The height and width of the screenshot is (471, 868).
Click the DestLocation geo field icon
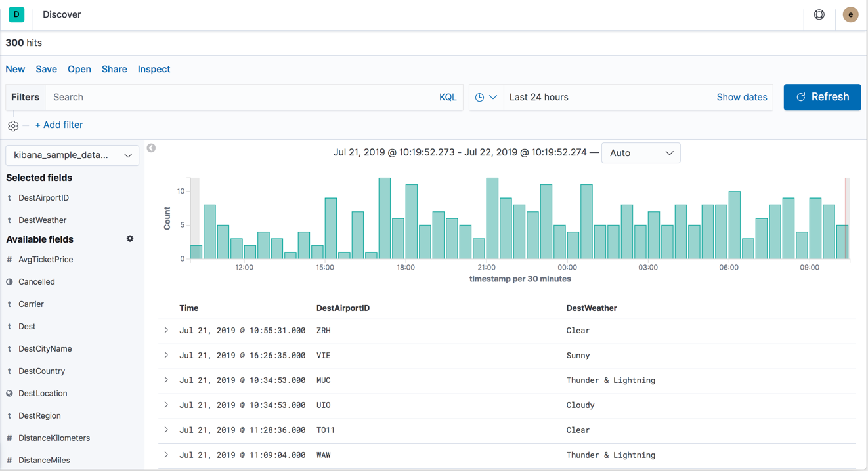click(x=9, y=394)
